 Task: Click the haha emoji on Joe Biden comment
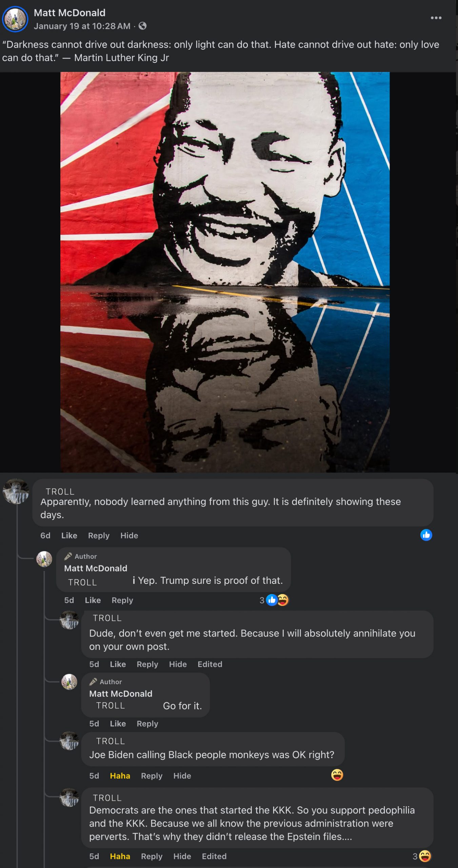pyautogui.click(x=337, y=775)
